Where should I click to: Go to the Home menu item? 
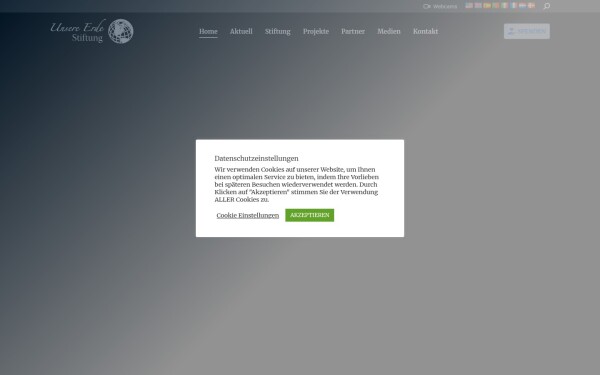click(x=208, y=31)
